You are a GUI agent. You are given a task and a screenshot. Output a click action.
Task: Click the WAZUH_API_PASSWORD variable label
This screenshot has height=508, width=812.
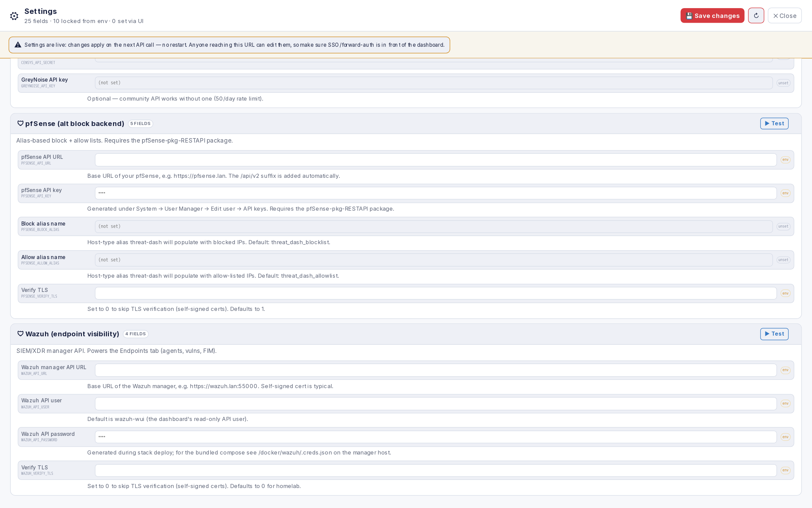point(39,440)
